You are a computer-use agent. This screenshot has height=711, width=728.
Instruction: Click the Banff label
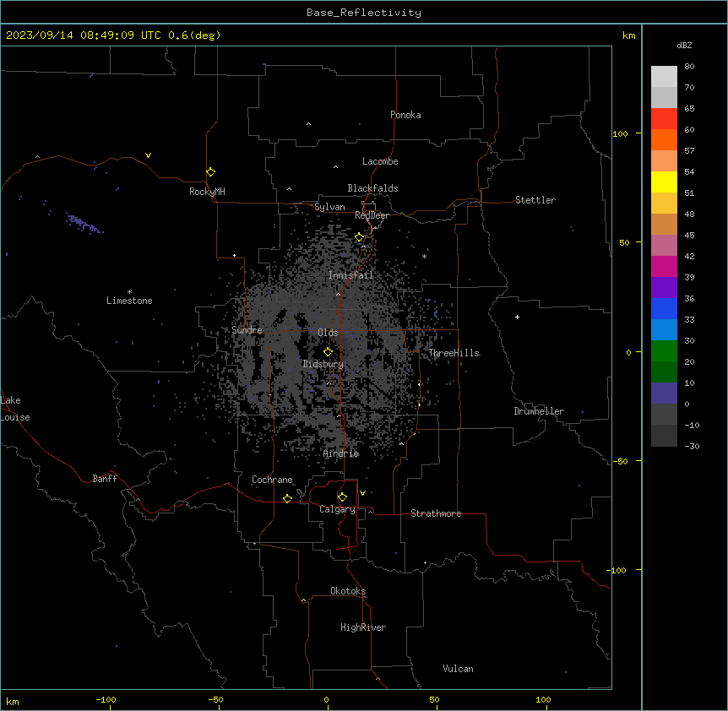105,479
